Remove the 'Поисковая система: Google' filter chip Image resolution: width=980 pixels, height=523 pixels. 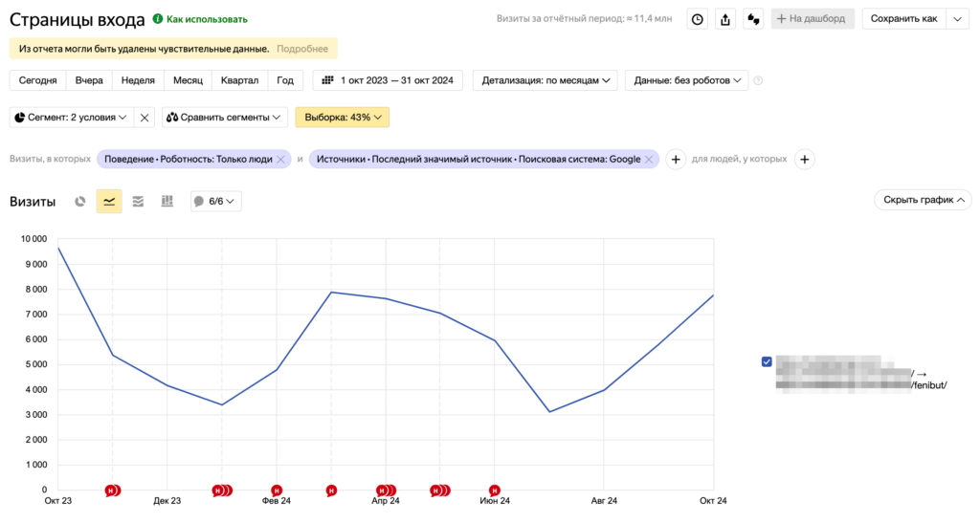point(649,160)
